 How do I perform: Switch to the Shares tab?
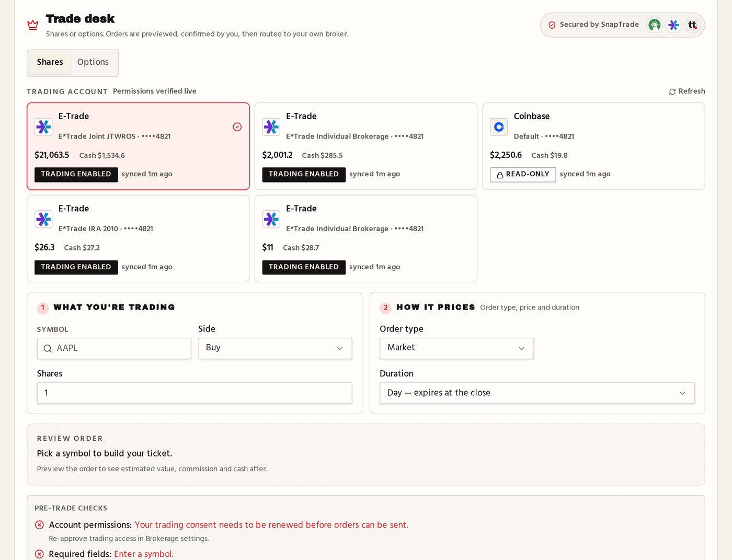tap(50, 62)
